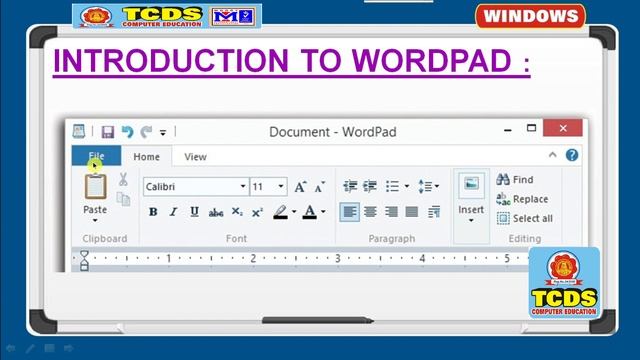Toggle subscript formatting
This screenshot has width=640, height=360.
[237, 212]
